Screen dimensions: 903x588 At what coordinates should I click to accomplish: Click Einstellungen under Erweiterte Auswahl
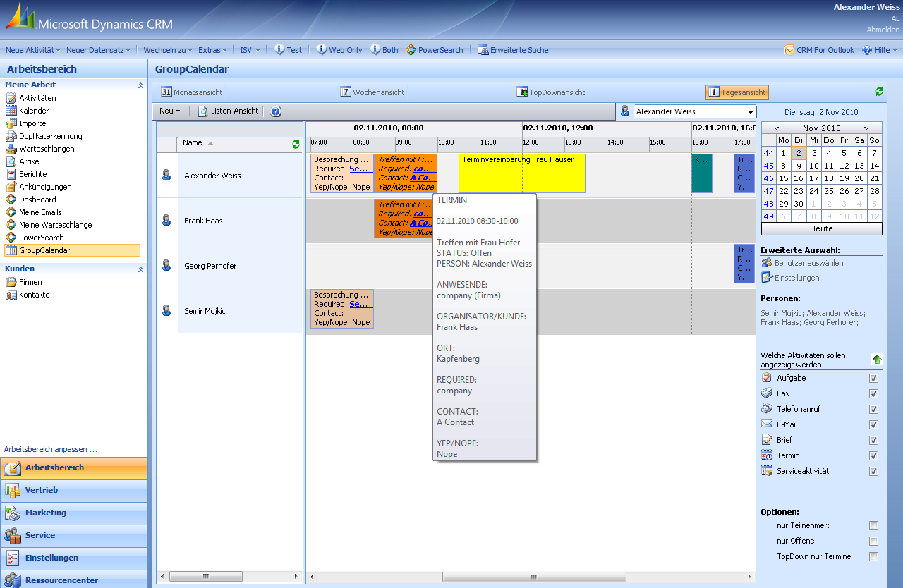(x=789, y=278)
